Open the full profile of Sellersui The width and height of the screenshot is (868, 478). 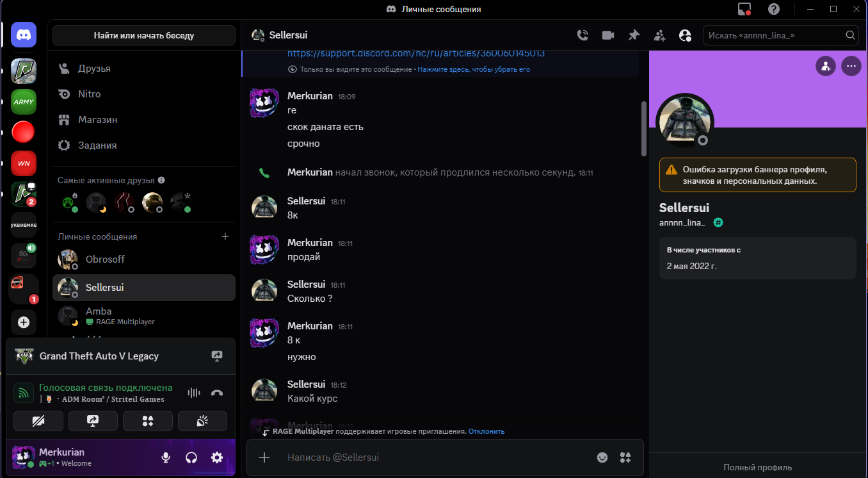(x=758, y=468)
